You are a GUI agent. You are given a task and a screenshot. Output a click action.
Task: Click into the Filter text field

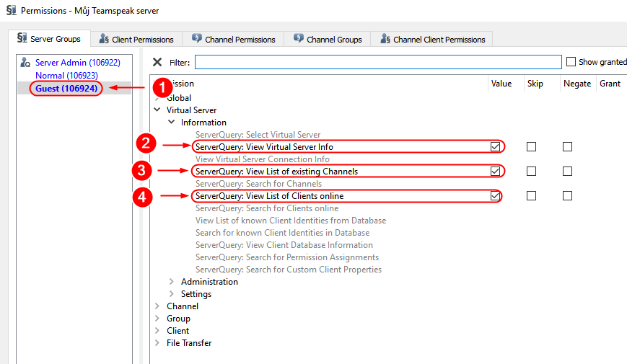click(378, 62)
